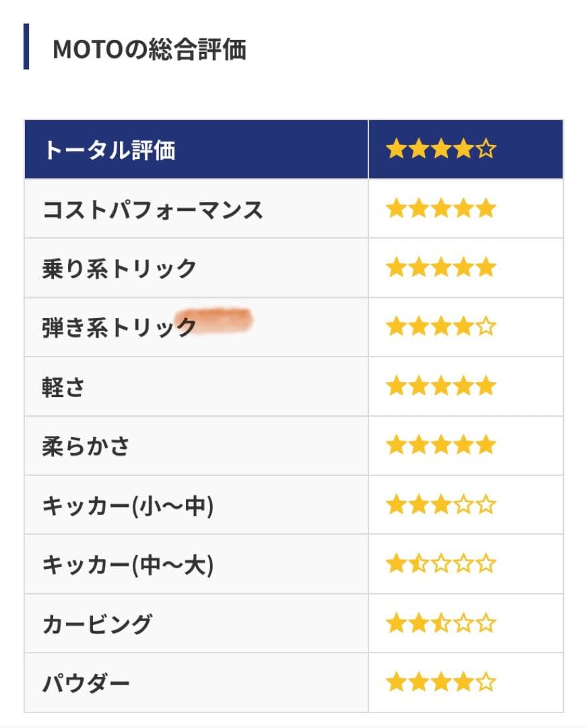Click the トータル評価 header label
The width and height of the screenshot is (588, 728).
pyautogui.click(x=108, y=150)
